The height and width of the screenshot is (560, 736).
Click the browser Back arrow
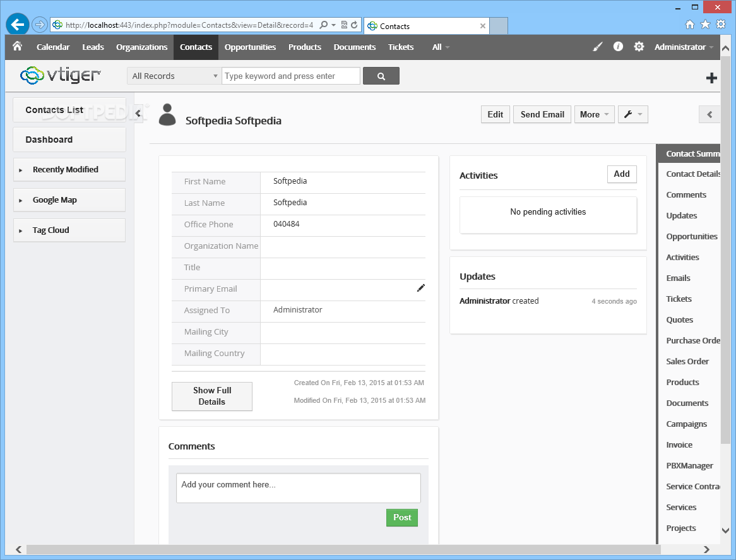[x=18, y=25]
